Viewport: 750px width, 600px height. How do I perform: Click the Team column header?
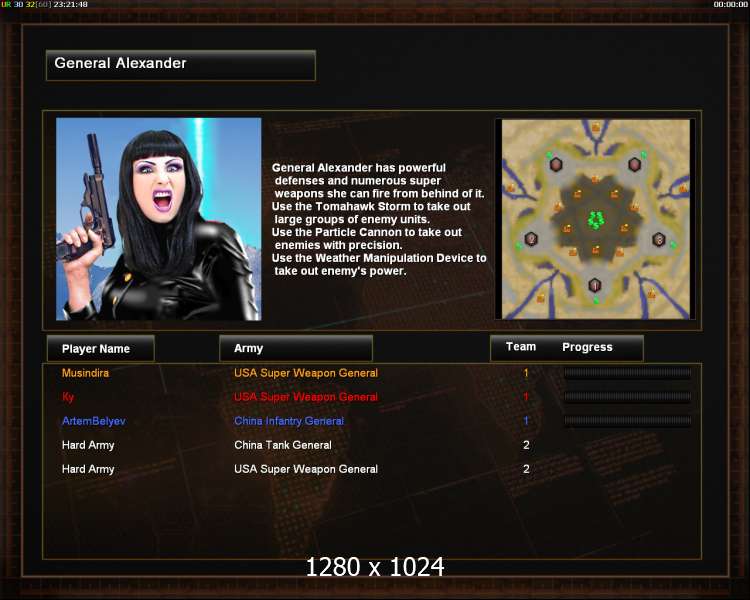point(521,347)
